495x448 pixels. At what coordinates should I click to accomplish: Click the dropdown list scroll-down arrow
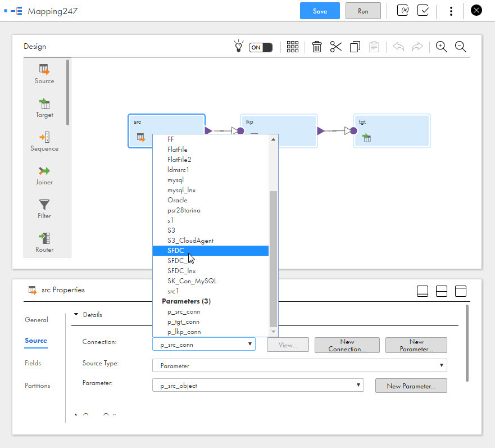[274, 332]
